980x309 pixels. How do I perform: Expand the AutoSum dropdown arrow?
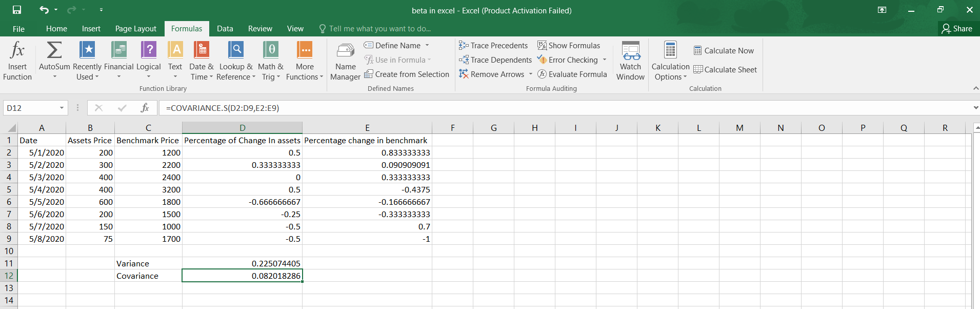pos(54,77)
